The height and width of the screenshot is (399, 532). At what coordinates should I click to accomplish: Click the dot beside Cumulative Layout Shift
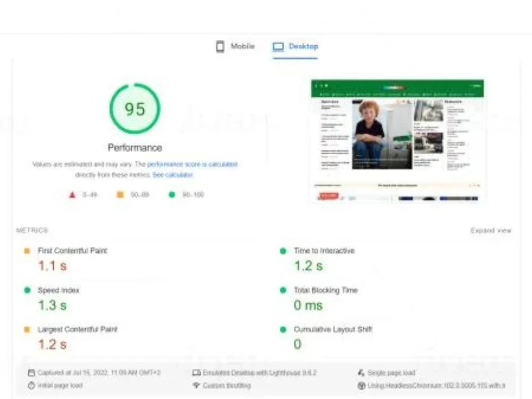[x=282, y=329]
